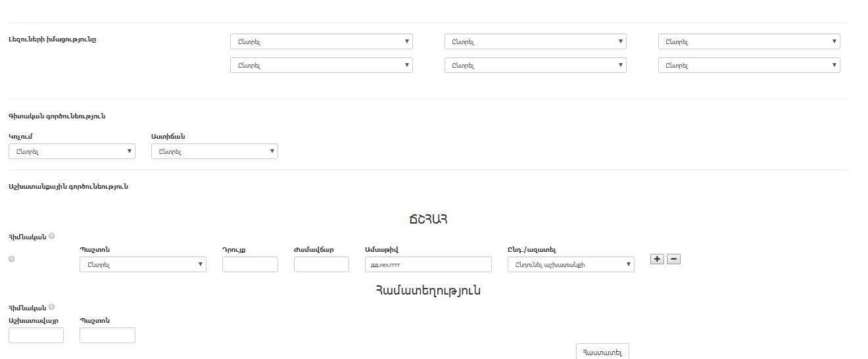Click the Ամսաթիվ date field
The height and width of the screenshot is (359, 868).
[x=428, y=264]
